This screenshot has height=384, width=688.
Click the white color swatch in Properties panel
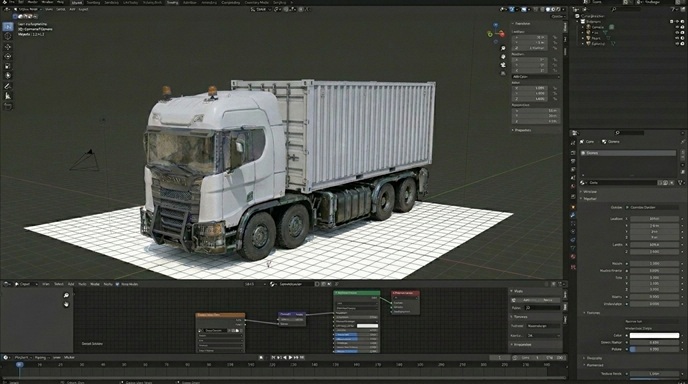(x=654, y=335)
